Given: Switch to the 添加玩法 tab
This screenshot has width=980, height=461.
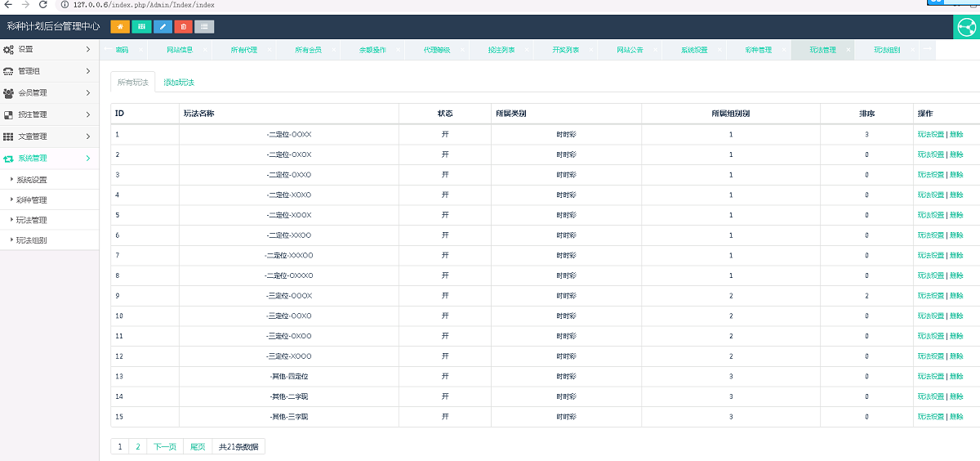Looking at the screenshot, I should click(178, 83).
